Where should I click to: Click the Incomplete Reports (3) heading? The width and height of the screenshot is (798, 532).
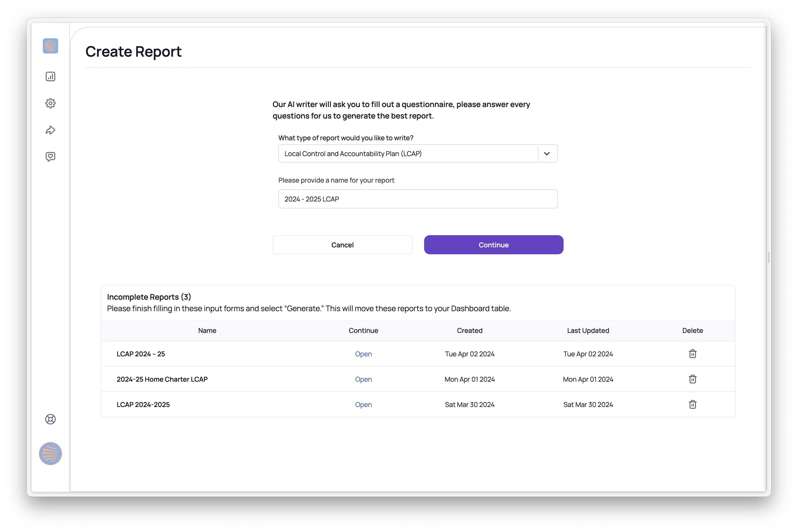pyautogui.click(x=149, y=297)
